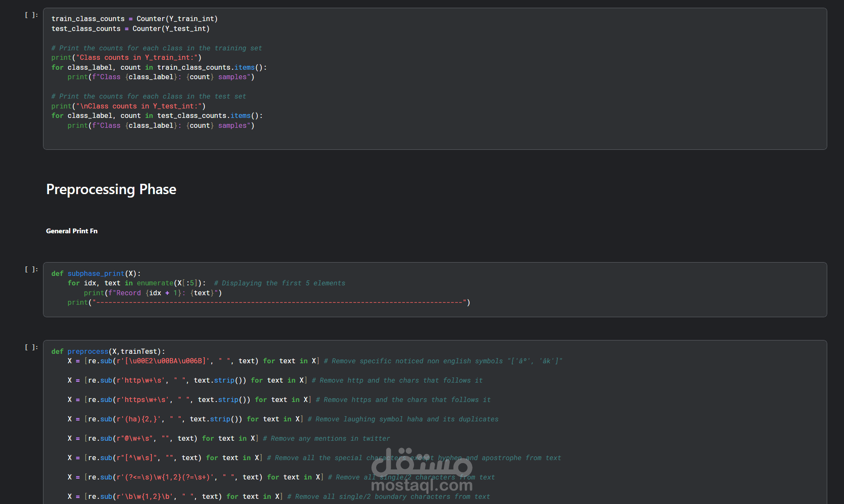844x504 pixels.
Task: Click the test_class_counts = Counter line
Action: coord(130,29)
